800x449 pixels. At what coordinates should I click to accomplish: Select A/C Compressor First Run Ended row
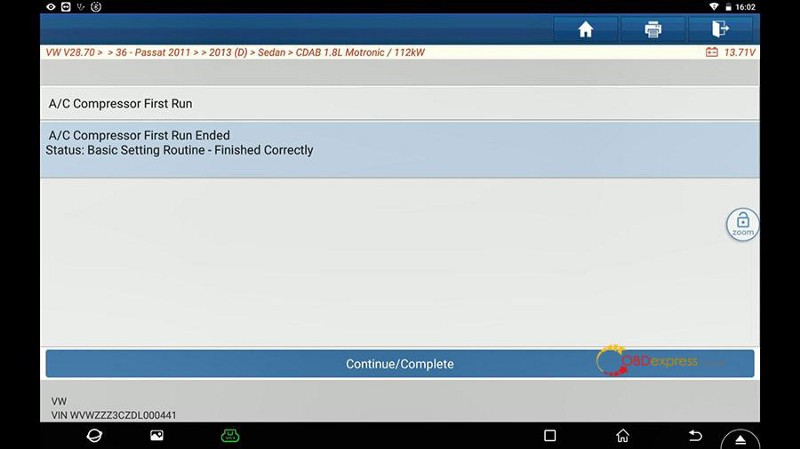click(x=399, y=149)
